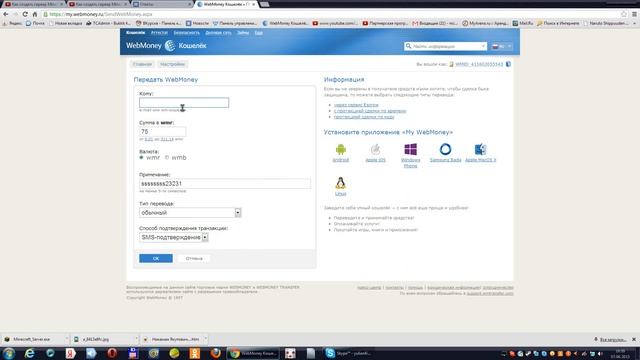The image size is (640, 360).
Task: Click the Отмена cancel button
Action: point(194,258)
